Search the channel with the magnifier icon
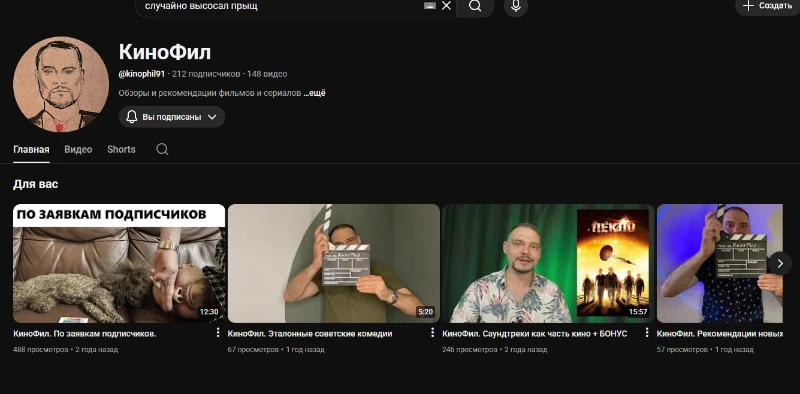The image size is (800, 394). pos(162,150)
